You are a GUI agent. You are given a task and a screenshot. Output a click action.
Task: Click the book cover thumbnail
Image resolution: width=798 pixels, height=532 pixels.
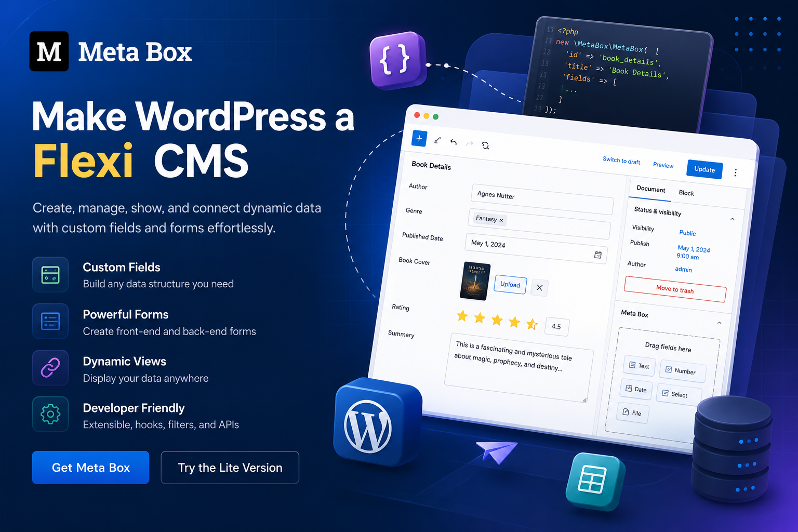[x=475, y=281]
